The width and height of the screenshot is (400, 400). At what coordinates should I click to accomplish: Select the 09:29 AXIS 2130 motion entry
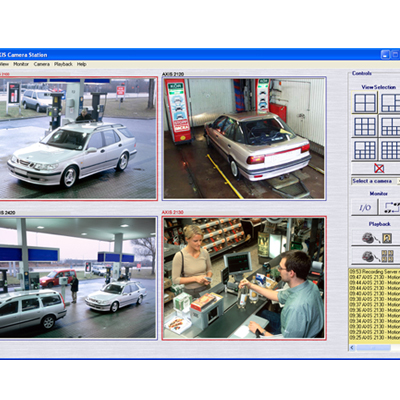(x=375, y=332)
